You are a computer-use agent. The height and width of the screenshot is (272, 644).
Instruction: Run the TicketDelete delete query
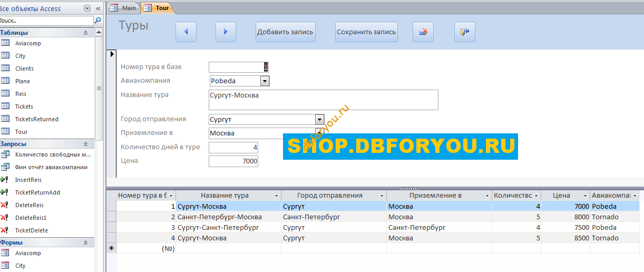click(31, 230)
